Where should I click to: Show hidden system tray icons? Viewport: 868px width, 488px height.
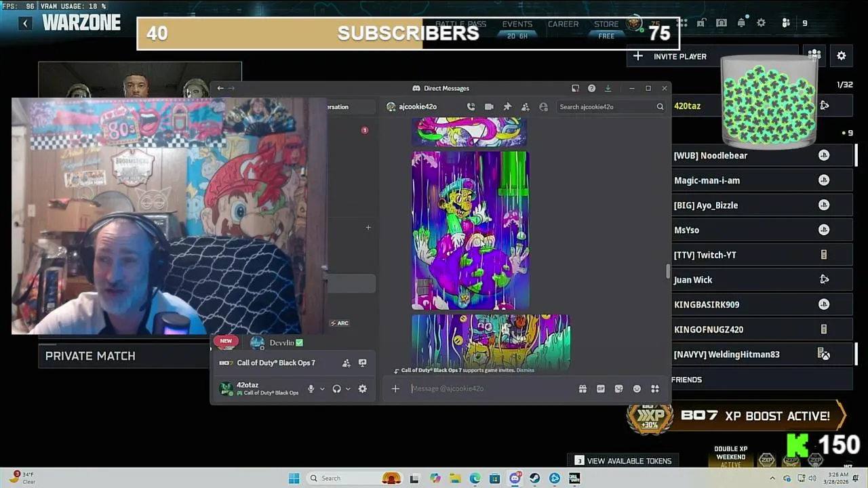[x=772, y=478]
